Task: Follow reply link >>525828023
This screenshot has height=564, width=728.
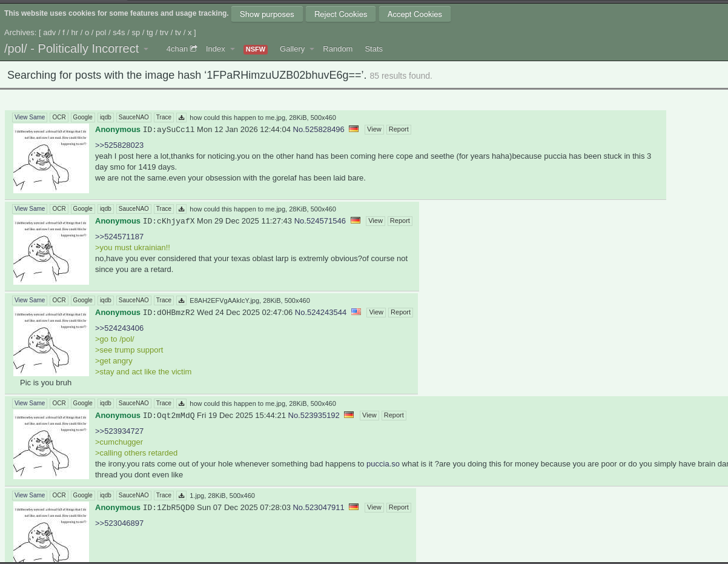Action: [x=119, y=145]
